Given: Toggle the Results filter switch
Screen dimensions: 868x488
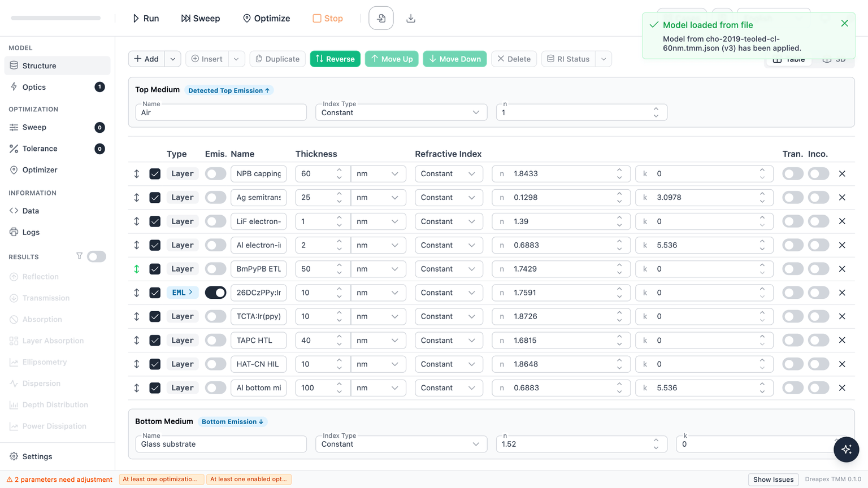Looking at the screenshot, I should [x=97, y=256].
